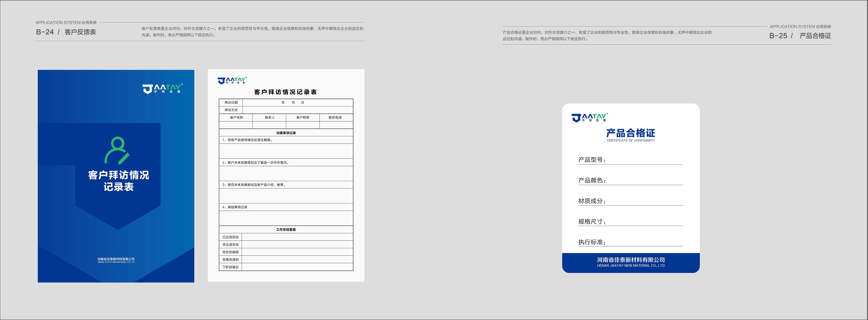Click the JAATAY logo on the record form

tap(232, 80)
